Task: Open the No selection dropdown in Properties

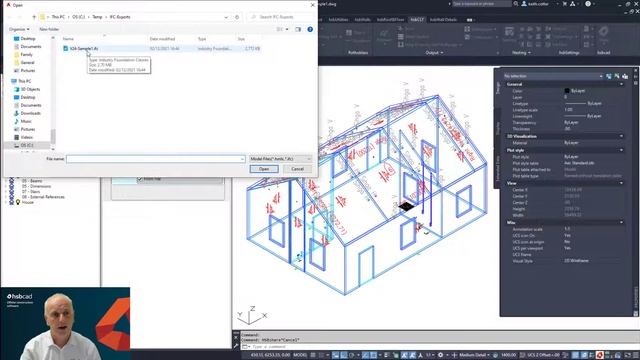Action: [553, 76]
